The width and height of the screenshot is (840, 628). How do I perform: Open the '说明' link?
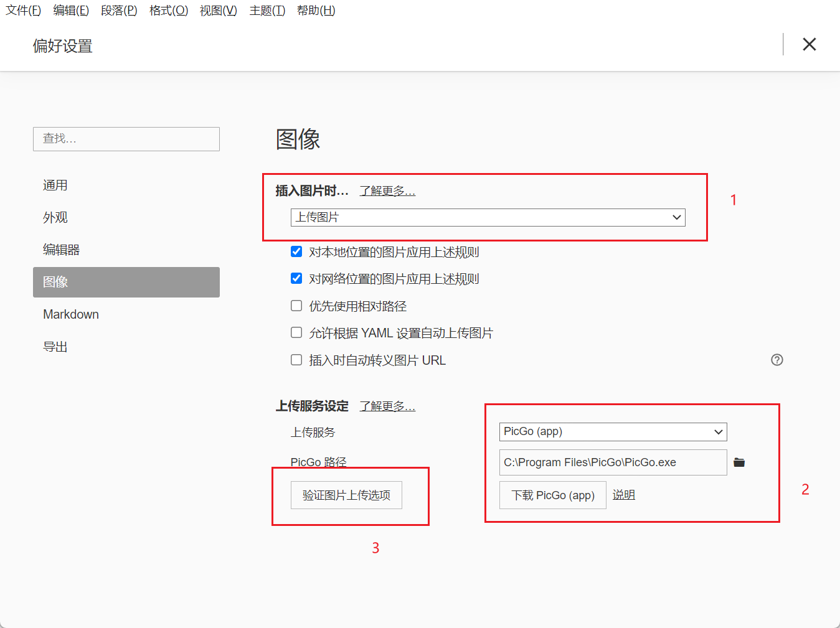(623, 495)
